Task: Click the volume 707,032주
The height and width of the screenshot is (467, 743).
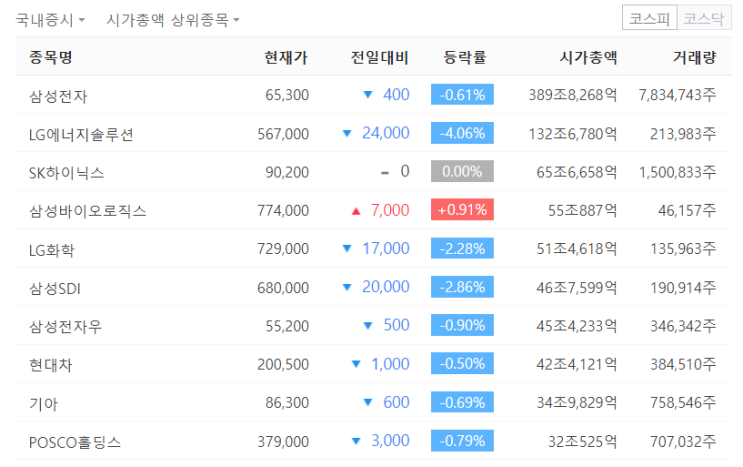Action: (x=683, y=441)
